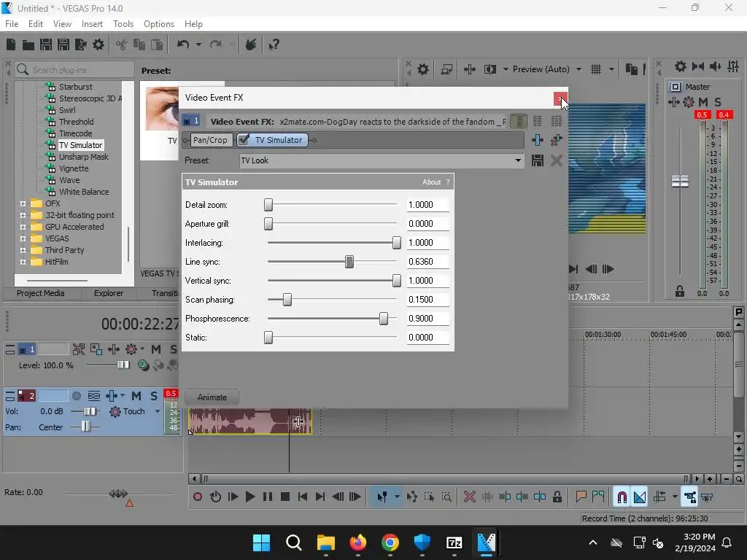
Task: Open the Preset TV Look dropdown
Action: click(x=518, y=160)
